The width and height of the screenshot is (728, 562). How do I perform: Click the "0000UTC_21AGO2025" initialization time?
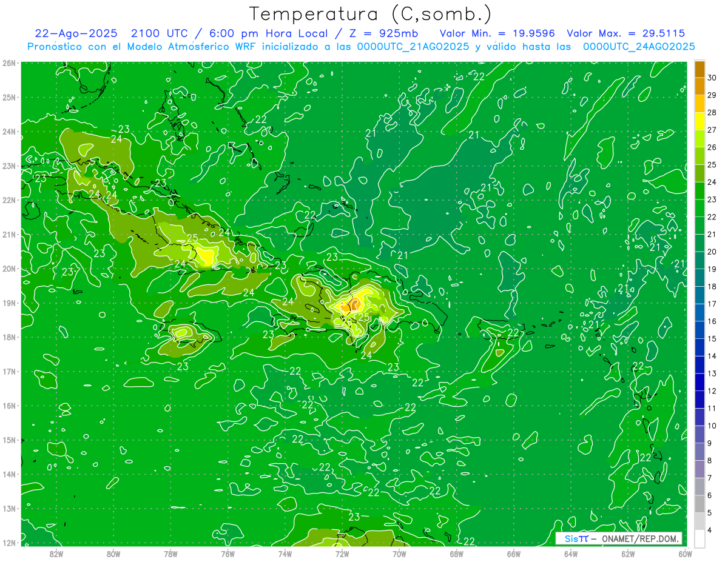click(413, 47)
